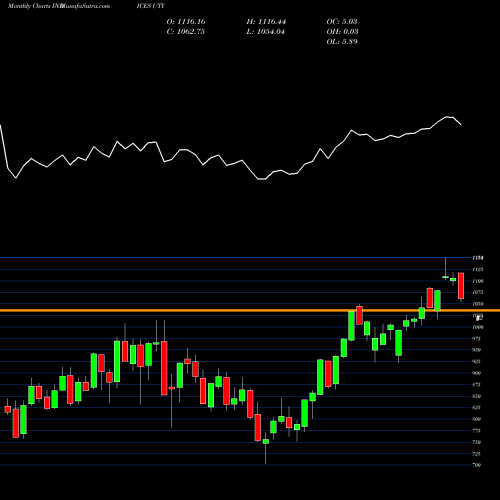
Task: Click the 1125 price axis label
Action: click(x=478, y=269)
